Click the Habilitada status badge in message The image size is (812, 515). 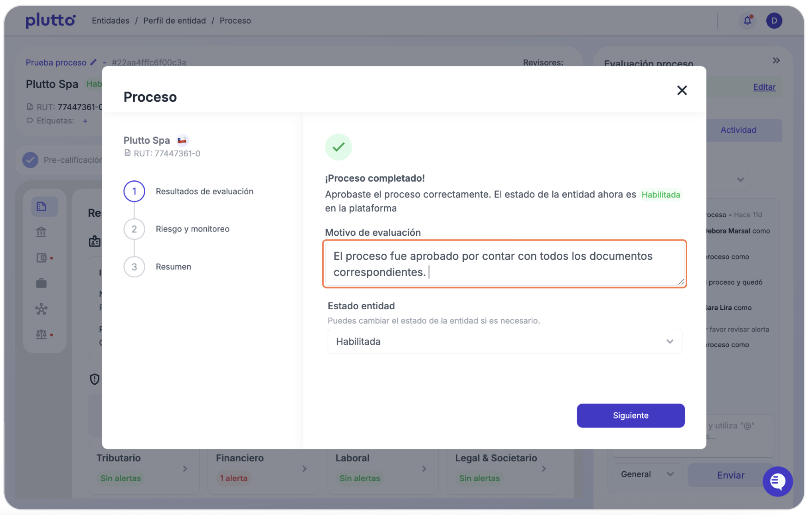661,195
